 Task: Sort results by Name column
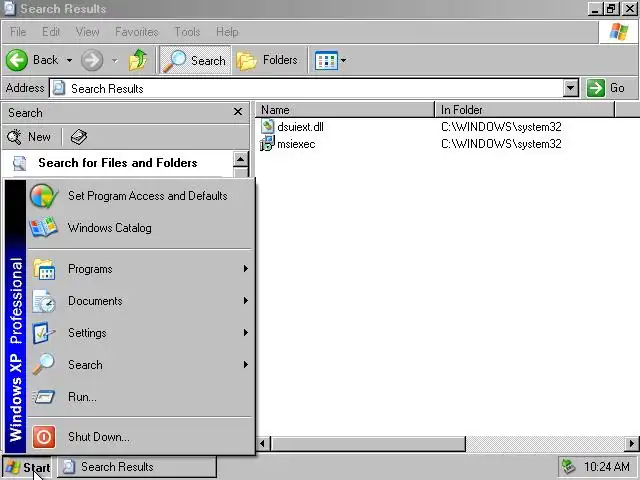[x=345, y=109]
